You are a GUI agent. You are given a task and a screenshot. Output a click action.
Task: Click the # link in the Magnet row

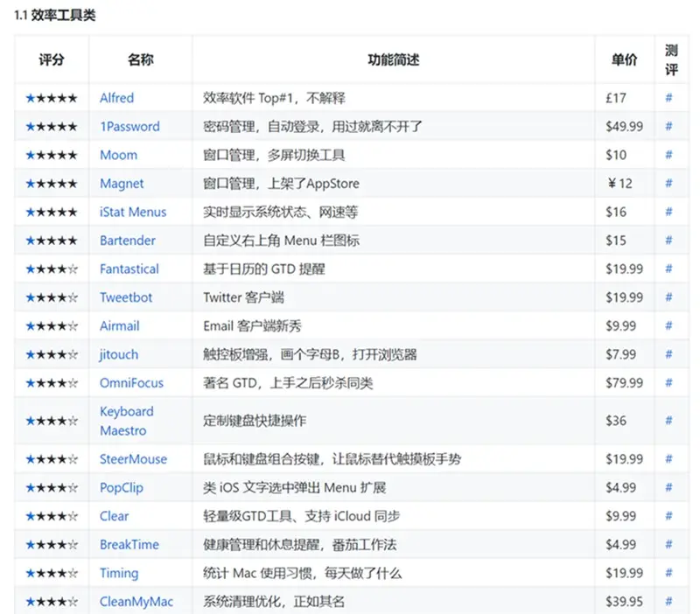[668, 184]
